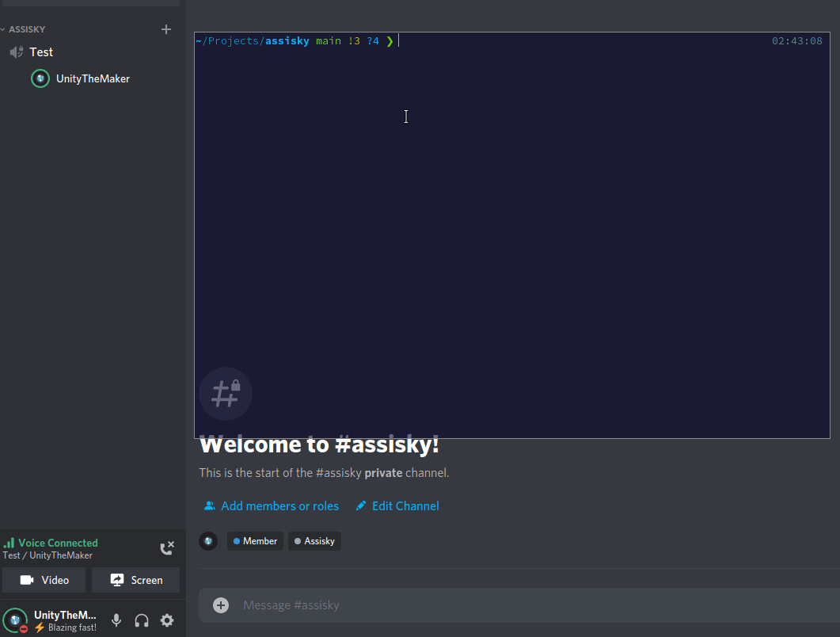This screenshot has width=840, height=637.
Task: Turn on camera with the Video button
Action: click(x=44, y=580)
